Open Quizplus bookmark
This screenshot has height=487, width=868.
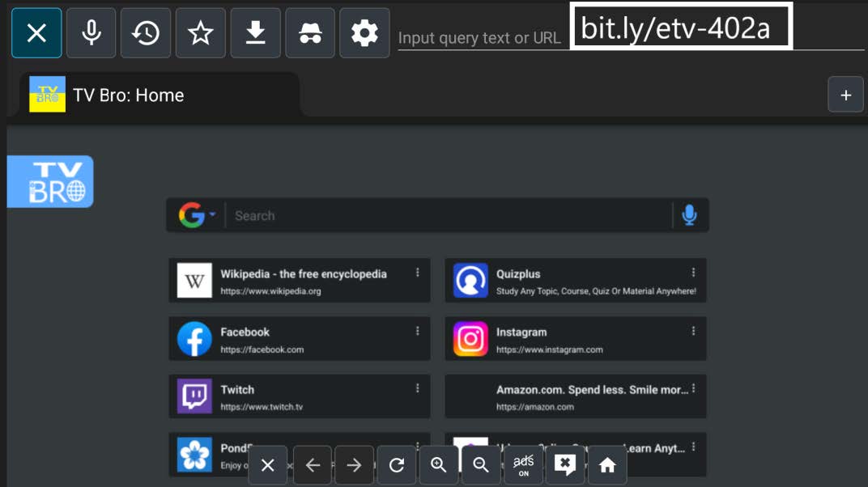[576, 280]
